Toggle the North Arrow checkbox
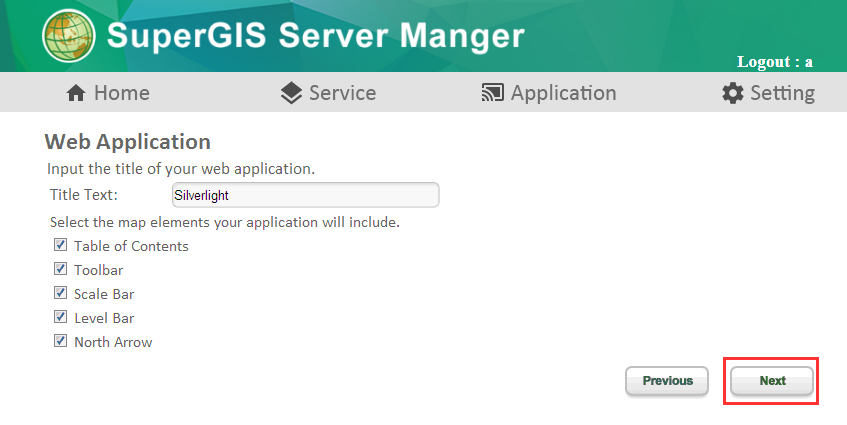 (x=60, y=341)
